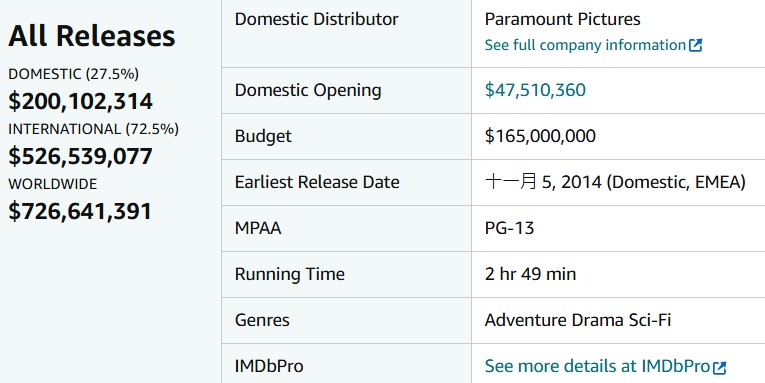Screen dimensions: 765x383
Task: Open See full company information link
Action: (x=593, y=45)
